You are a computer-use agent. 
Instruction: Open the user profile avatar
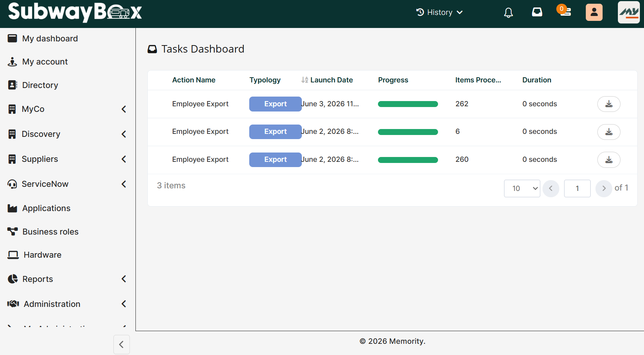point(594,12)
